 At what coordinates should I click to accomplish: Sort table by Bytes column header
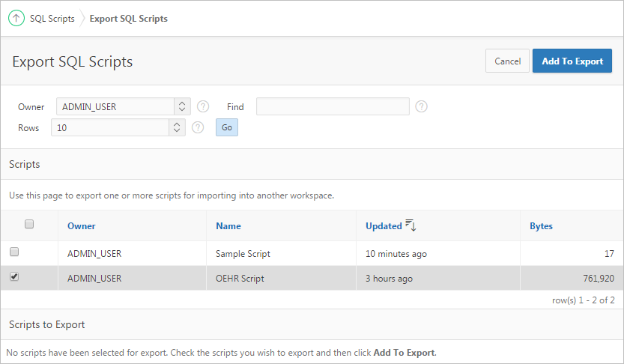[541, 225]
